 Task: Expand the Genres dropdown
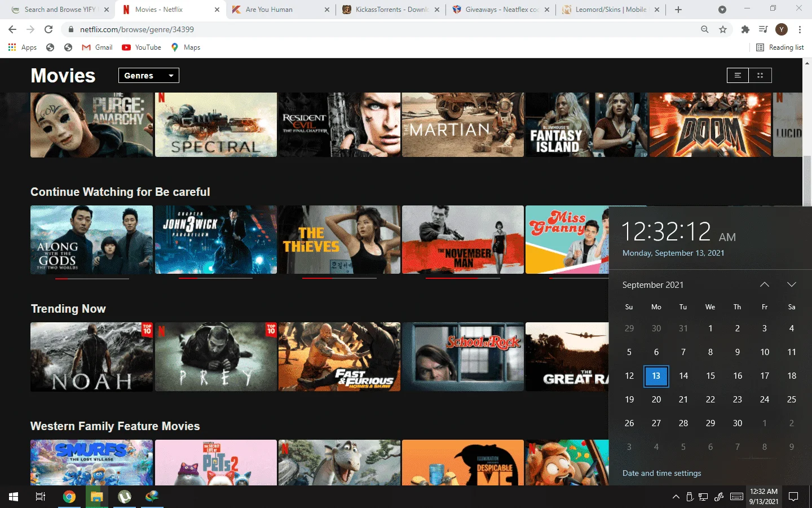(x=149, y=76)
